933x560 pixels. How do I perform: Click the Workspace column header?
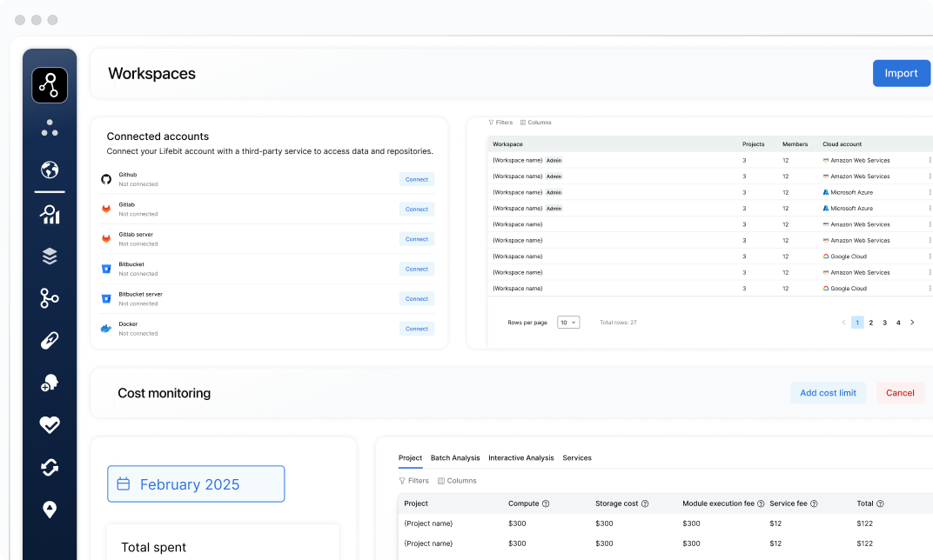[507, 144]
